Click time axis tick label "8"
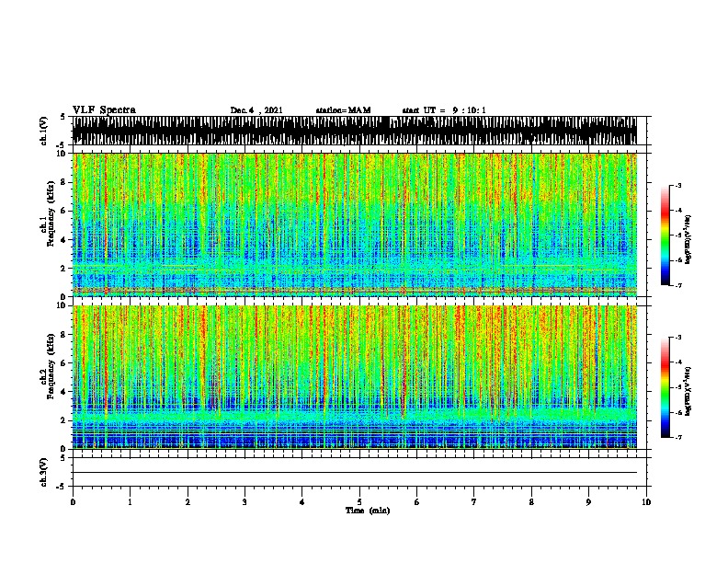 click(x=531, y=502)
